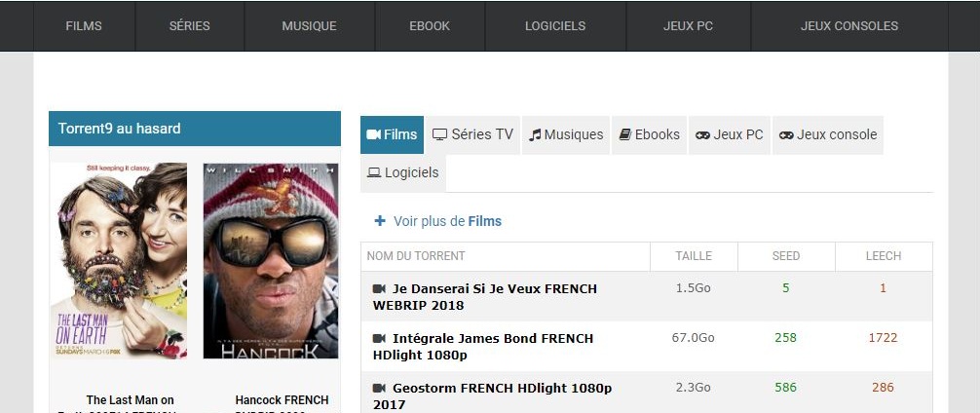
Task: Open Je Danserai Si Je Veux torrent
Action: click(484, 297)
